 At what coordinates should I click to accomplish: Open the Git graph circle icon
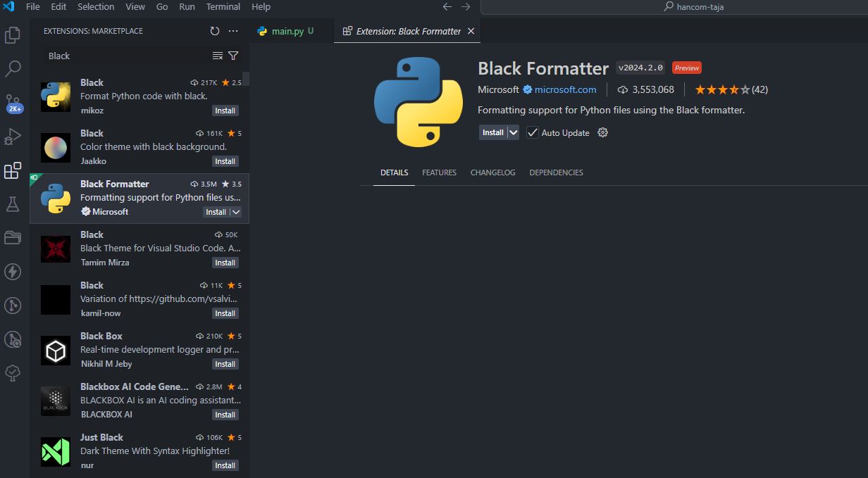pyautogui.click(x=13, y=305)
